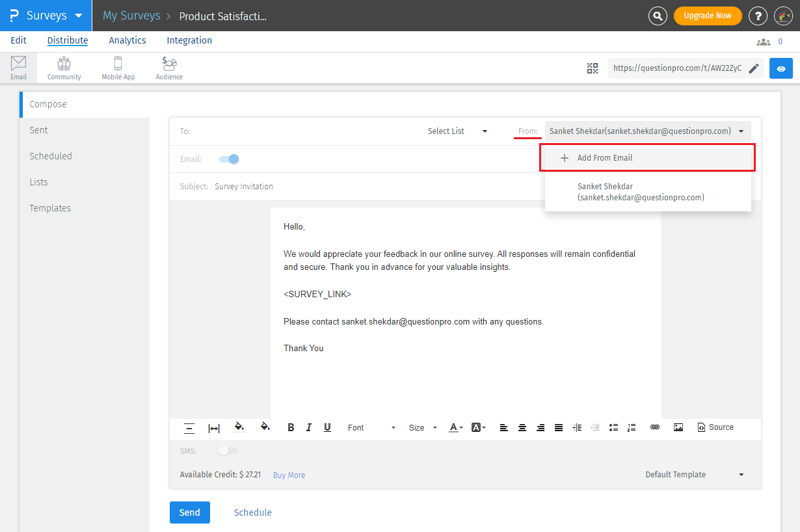Click the Upgrade Now button
Screen dimensions: 800x532
coord(708,16)
